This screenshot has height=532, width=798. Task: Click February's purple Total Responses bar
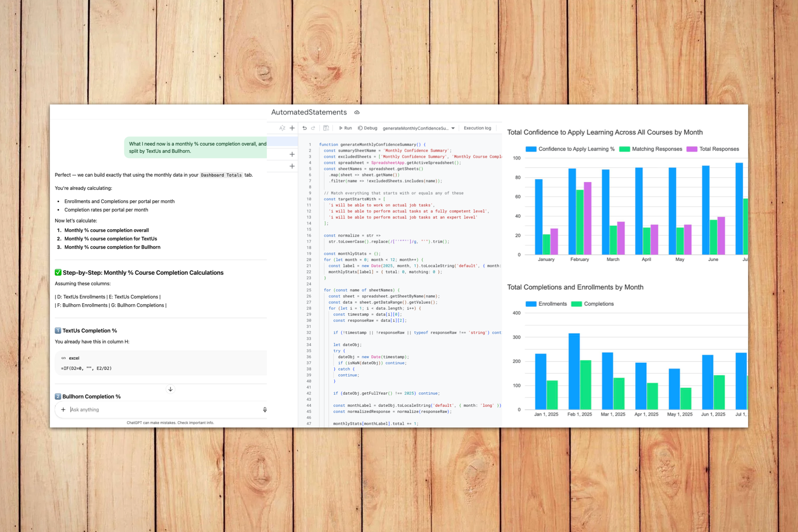point(588,218)
